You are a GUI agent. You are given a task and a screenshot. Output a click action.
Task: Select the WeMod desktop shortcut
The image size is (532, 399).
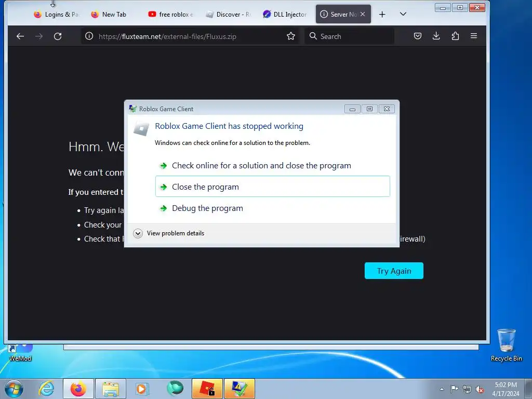[x=20, y=353]
